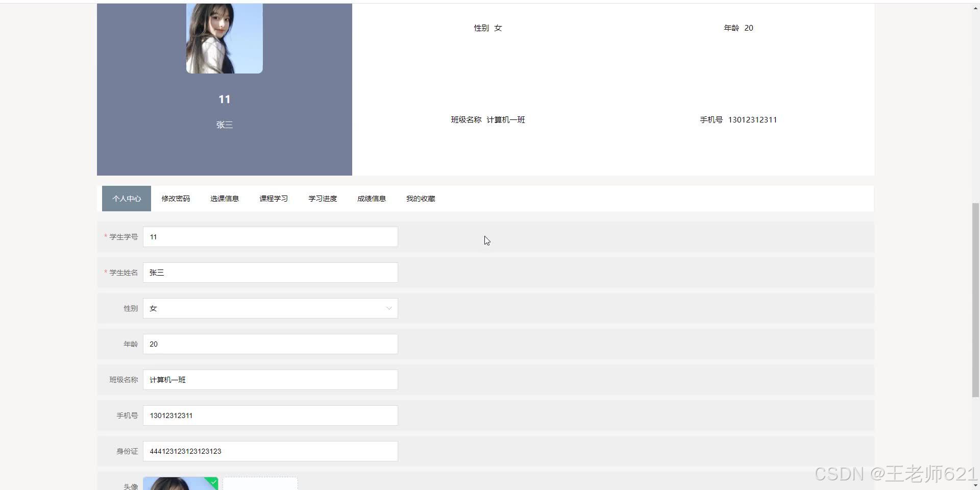View the 成绩信息 tab
Image resolution: width=980 pixels, height=490 pixels.
coord(372,199)
